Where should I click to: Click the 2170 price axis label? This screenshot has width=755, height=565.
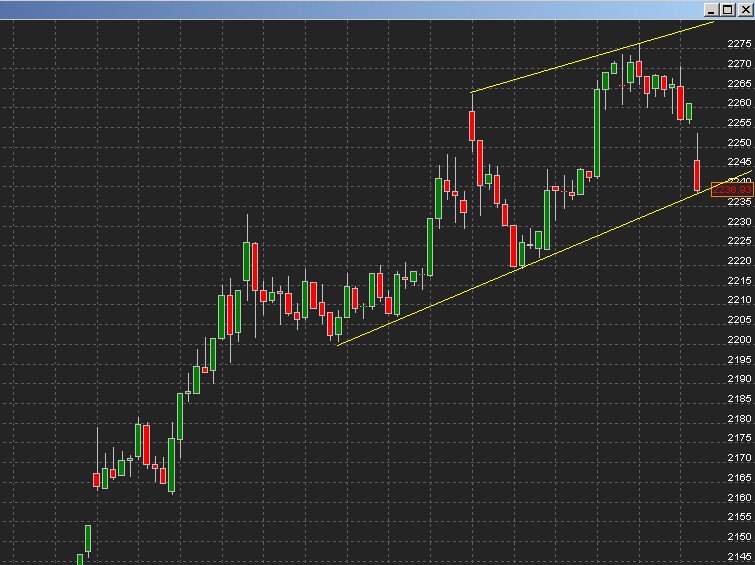[739, 458]
